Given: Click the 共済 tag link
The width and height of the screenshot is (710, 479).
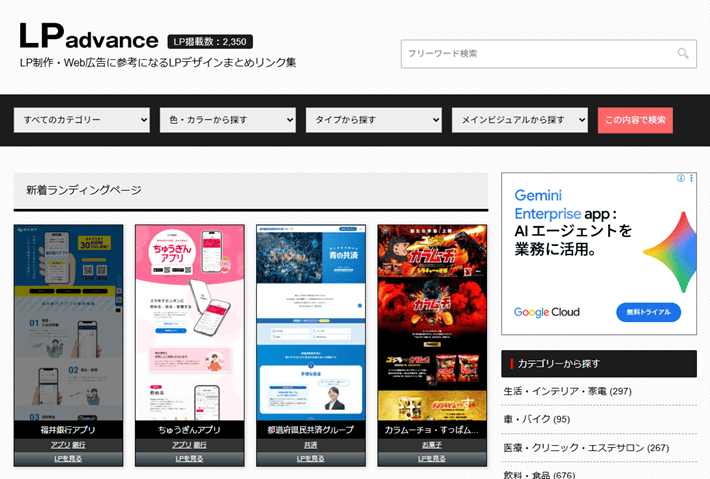Looking at the screenshot, I should tap(311, 445).
